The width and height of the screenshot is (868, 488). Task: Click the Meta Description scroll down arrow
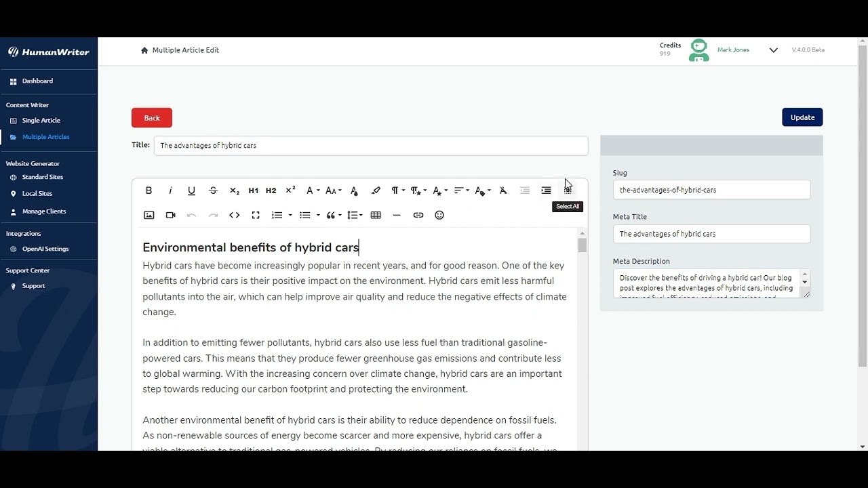tap(805, 283)
